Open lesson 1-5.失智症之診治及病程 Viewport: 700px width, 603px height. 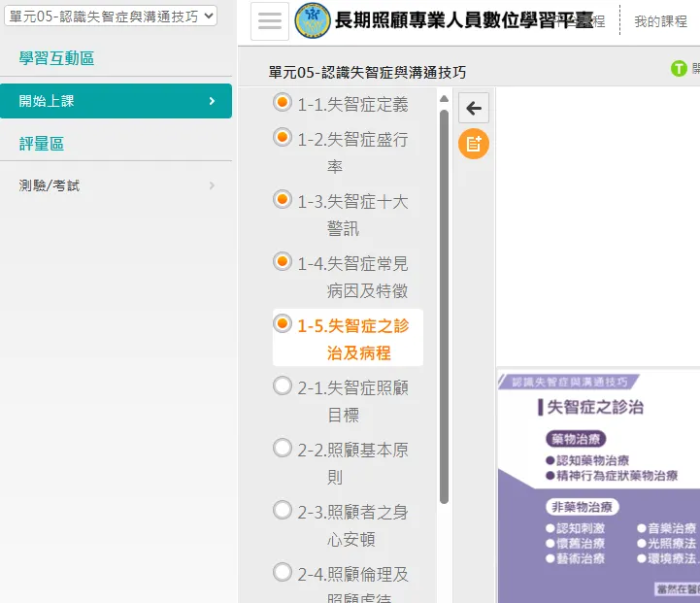pos(352,339)
